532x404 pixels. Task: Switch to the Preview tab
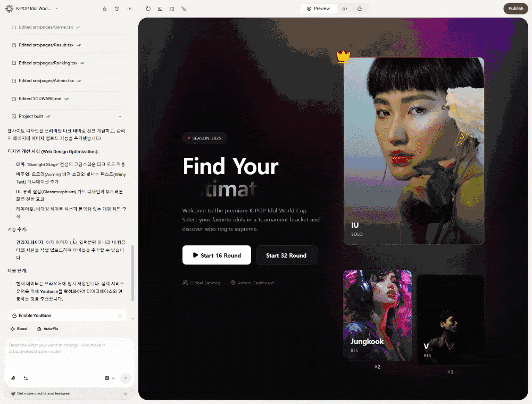pos(318,9)
